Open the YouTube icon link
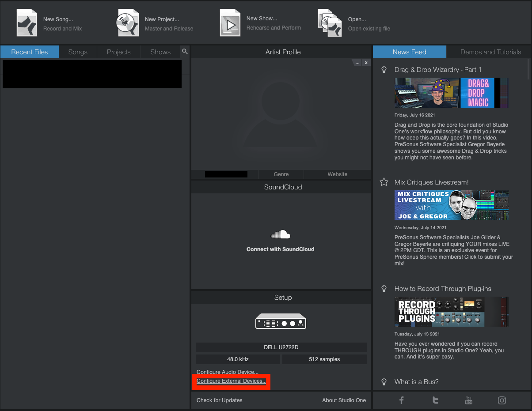This screenshot has width=532, height=411. coord(469,400)
